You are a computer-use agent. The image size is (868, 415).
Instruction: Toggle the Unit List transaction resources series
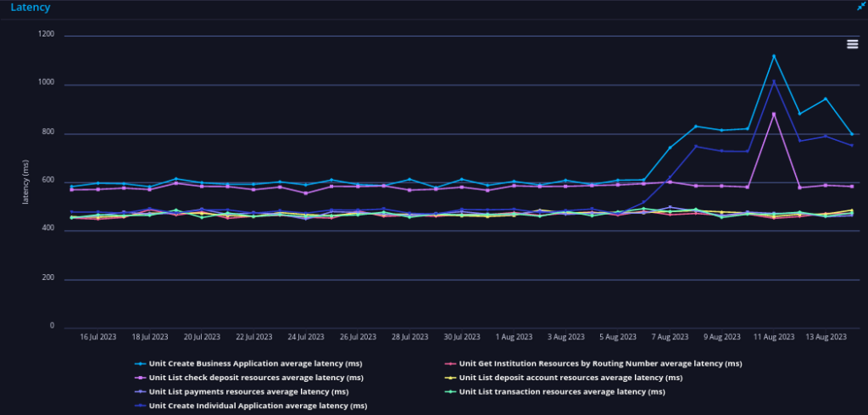tap(554, 392)
